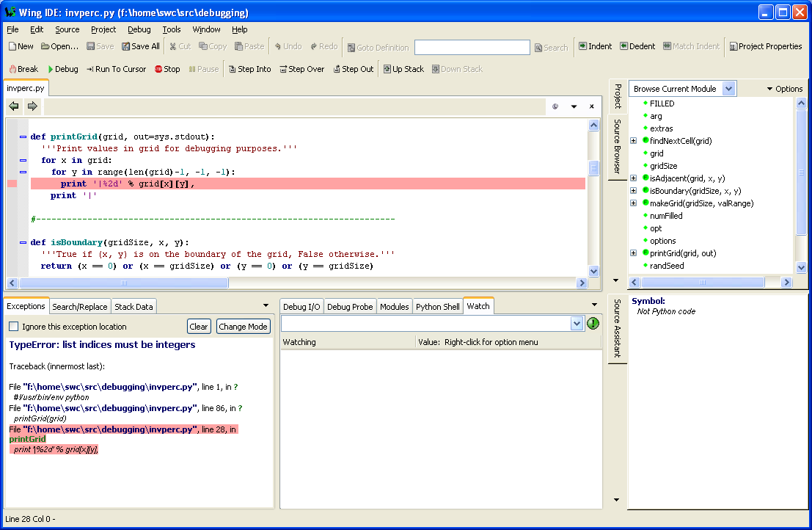Switch to the Search/Replace tab
The width and height of the screenshot is (812, 530).
pos(80,307)
